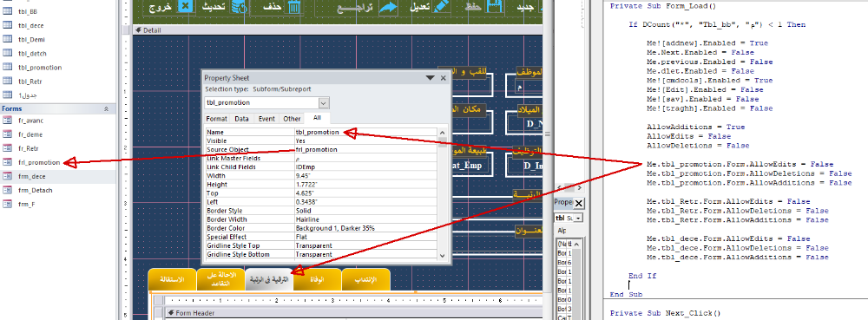The image size is (868, 320).
Task: Click the Border Color property value
Action: coord(366,228)
